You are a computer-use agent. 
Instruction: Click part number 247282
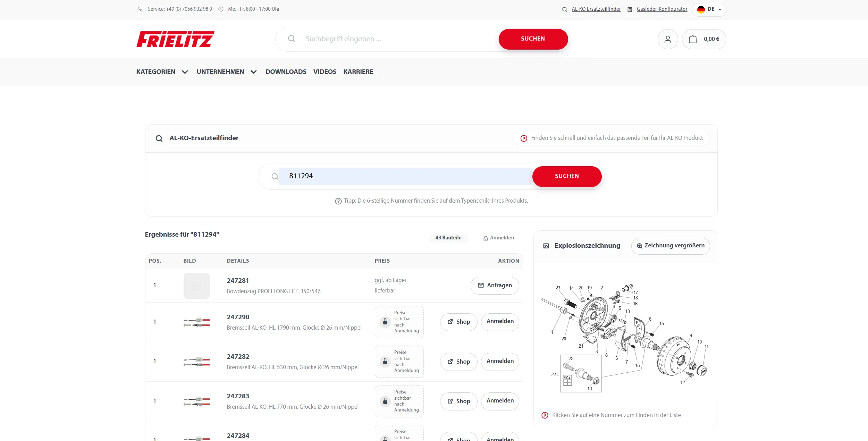pos(238,357)
